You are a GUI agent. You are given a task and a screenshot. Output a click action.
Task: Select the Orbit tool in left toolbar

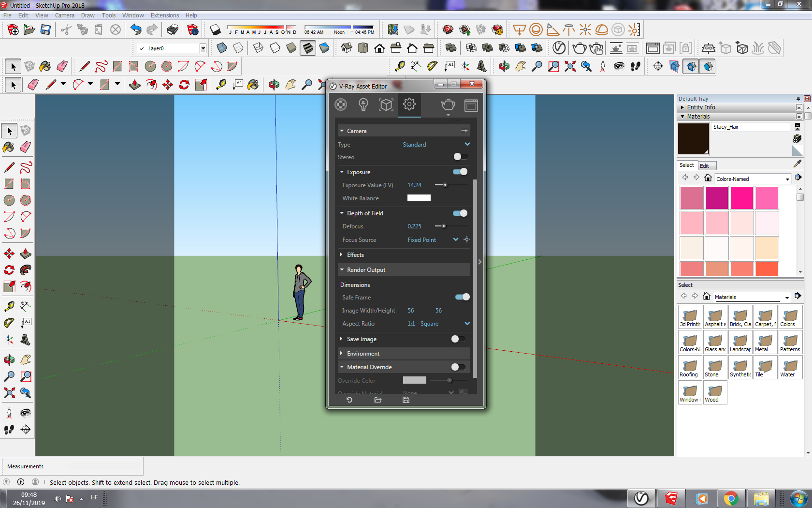(9, 359)
